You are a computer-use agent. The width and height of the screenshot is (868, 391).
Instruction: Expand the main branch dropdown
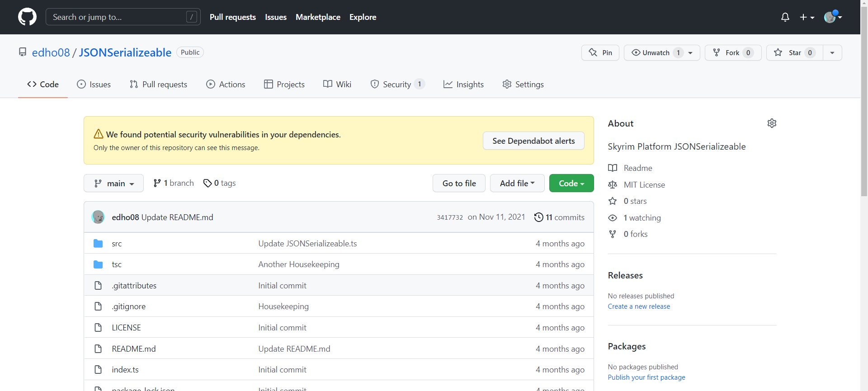[x=113, y=184]
